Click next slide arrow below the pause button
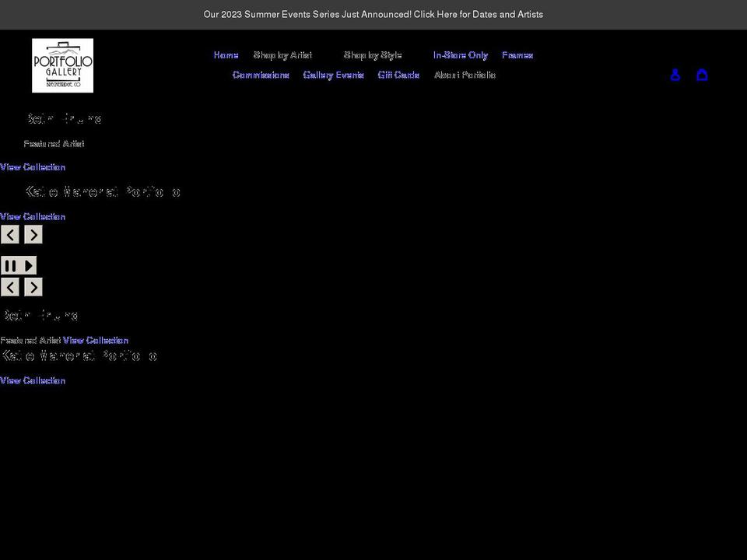747x560 pixels. point(33,287)
